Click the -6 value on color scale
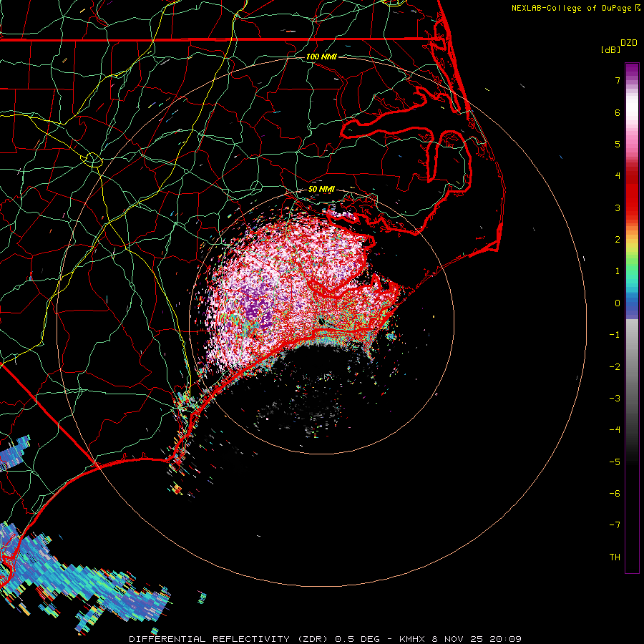 click(615, 494)
